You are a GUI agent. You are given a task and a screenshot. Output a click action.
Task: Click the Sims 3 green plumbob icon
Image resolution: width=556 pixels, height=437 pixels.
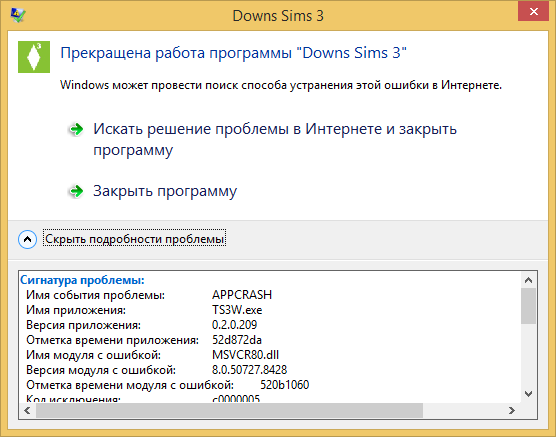[34, 57]
